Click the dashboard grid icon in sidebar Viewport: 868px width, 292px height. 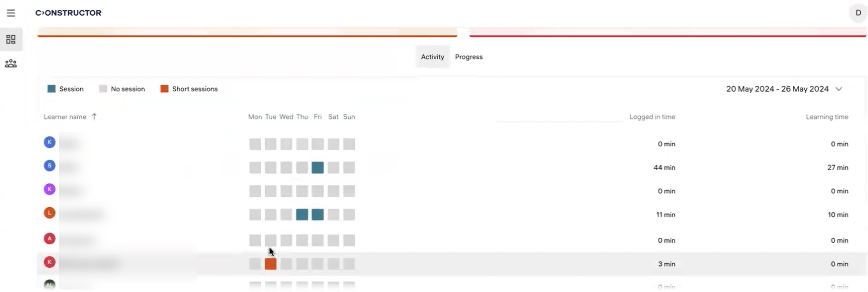[x=11, y=39]
